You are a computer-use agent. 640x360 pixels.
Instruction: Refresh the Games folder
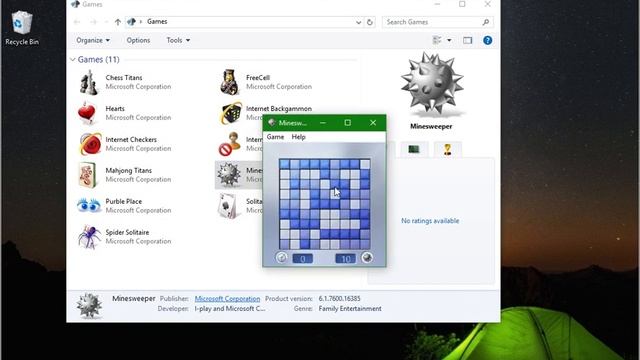[x=370, y=22]
